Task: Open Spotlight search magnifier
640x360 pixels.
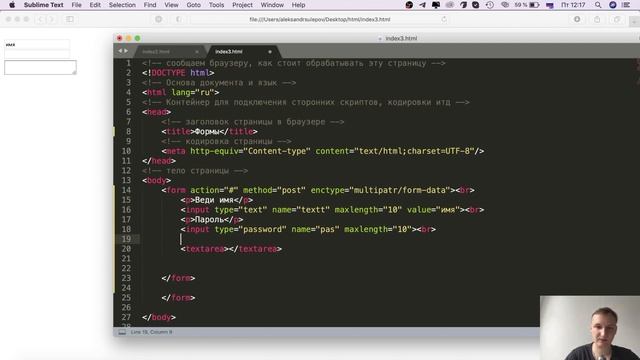Action: [598, 5]
